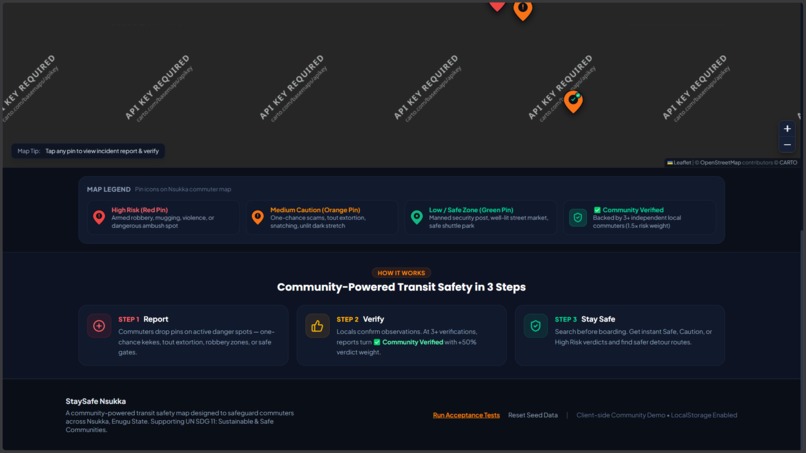Click 'Backed by 3+ independent local commuters' text
Image resolution: width=806 pixels, height=453 pixels.
pos(637,222)
